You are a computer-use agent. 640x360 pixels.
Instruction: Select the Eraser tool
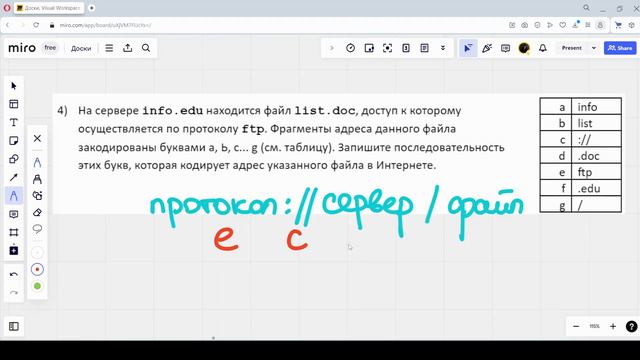pos(37,213)
